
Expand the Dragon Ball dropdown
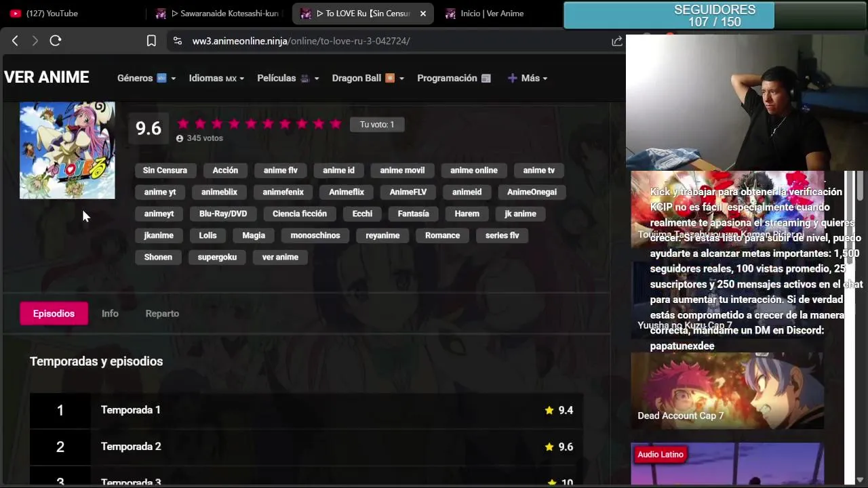click(368, 78)
